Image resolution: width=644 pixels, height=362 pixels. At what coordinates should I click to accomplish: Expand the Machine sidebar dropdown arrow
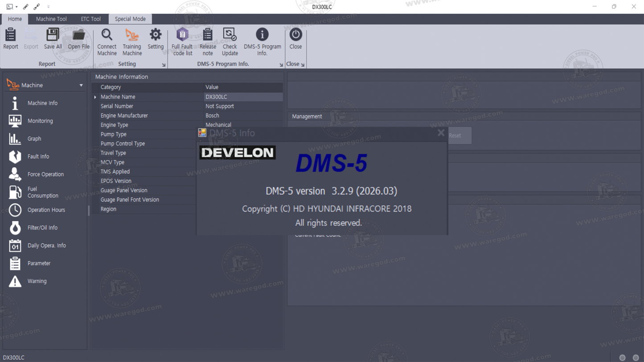point(81,85)
